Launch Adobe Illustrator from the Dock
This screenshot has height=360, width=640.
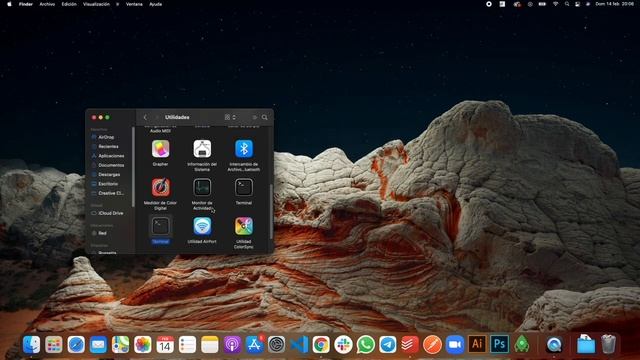pyautogui.click(x=477, y=344)
